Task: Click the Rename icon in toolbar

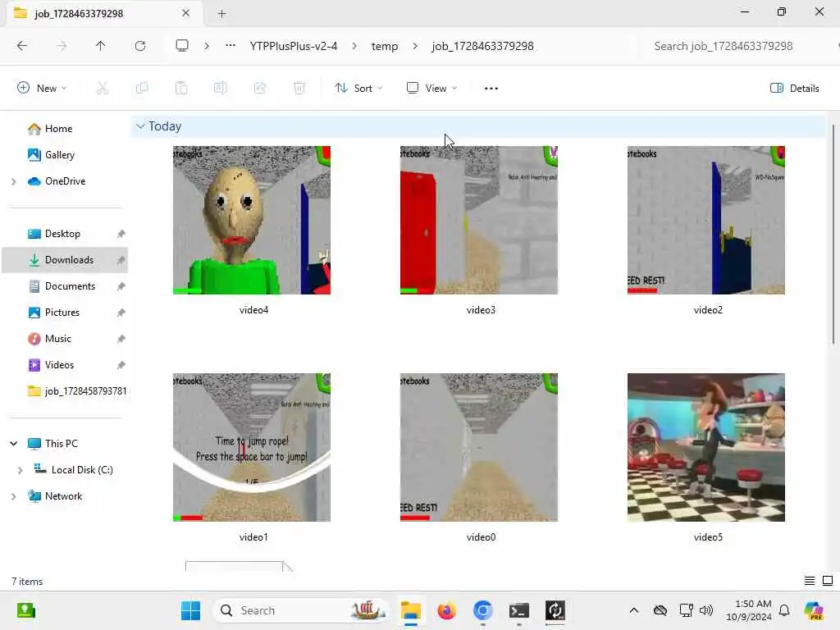Action: 220,88
